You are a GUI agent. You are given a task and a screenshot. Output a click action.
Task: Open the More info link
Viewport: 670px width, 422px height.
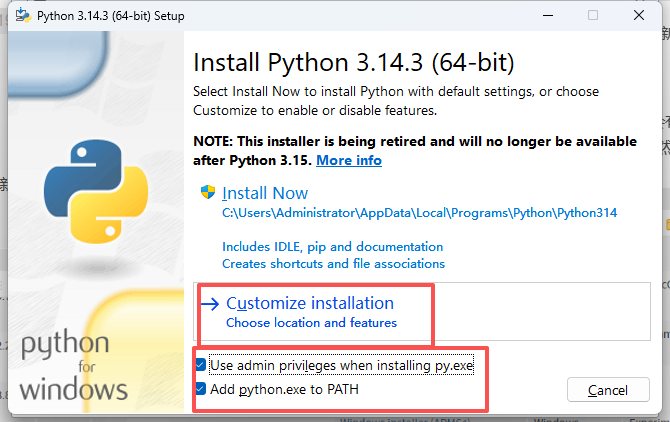(x=349, y=160)
